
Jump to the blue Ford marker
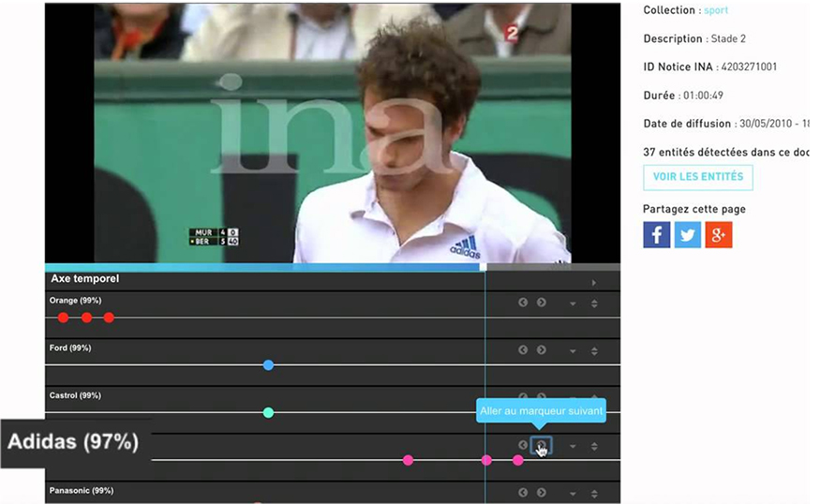[268, 365]
